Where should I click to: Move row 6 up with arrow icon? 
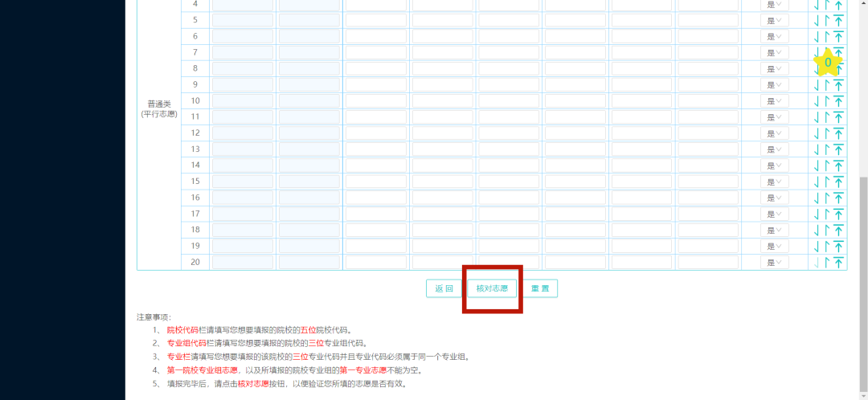[827, 36]
